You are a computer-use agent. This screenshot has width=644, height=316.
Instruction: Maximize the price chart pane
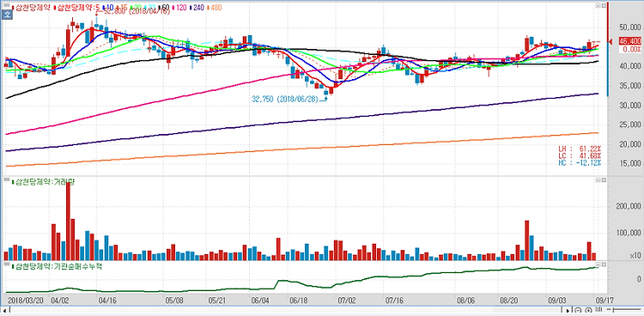point(604,6)
